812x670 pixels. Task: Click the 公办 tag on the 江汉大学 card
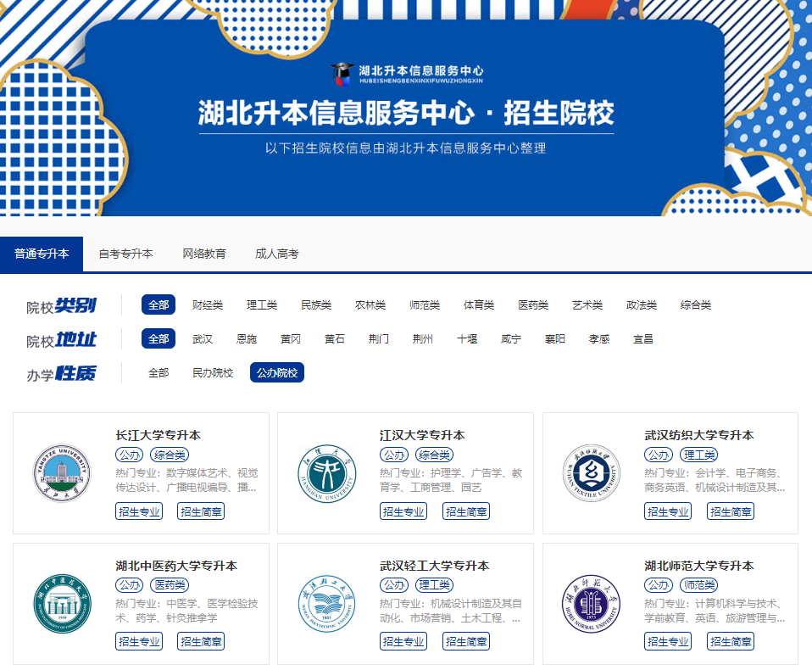tap(394, 455)
